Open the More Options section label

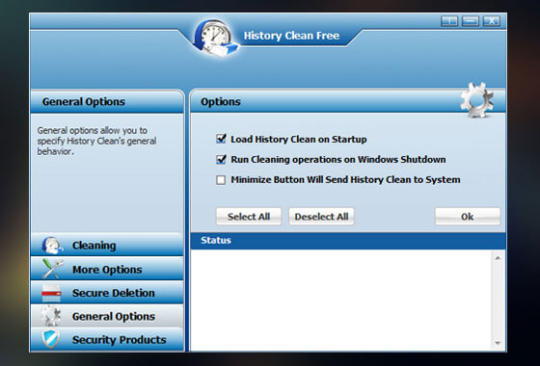point(107,269)
